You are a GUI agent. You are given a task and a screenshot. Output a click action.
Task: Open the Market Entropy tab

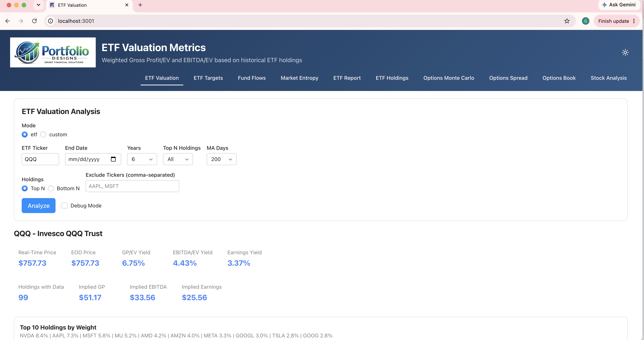300,78
